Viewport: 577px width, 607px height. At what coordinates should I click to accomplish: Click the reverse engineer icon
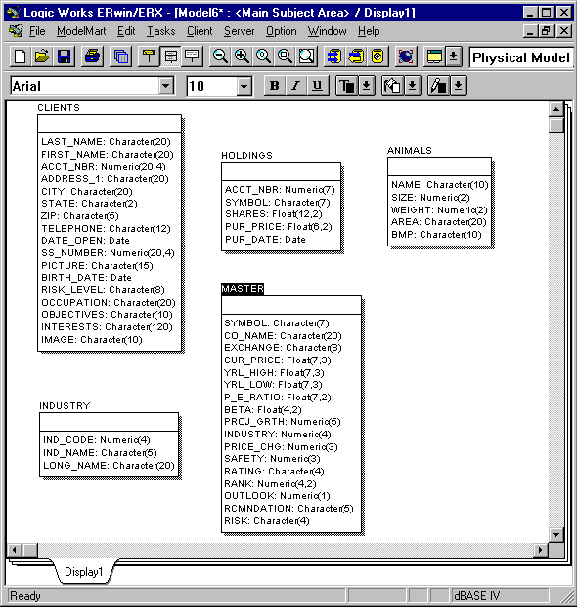[356, 57]
